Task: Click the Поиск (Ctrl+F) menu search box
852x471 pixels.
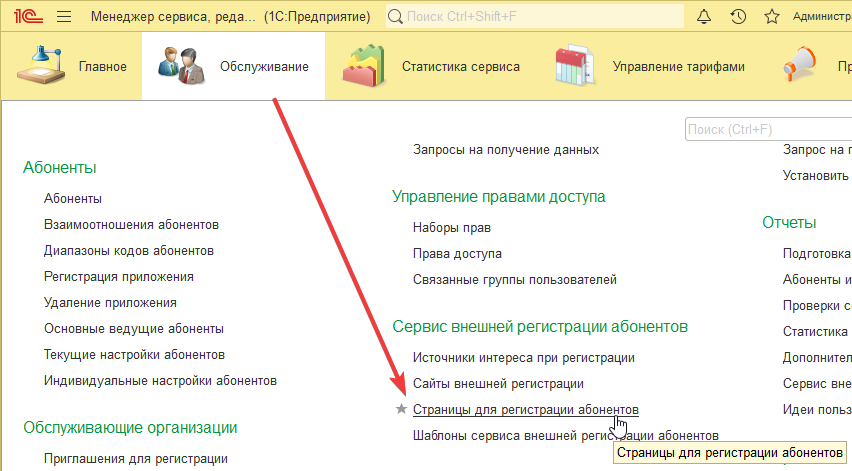Action: coord(767,129)
